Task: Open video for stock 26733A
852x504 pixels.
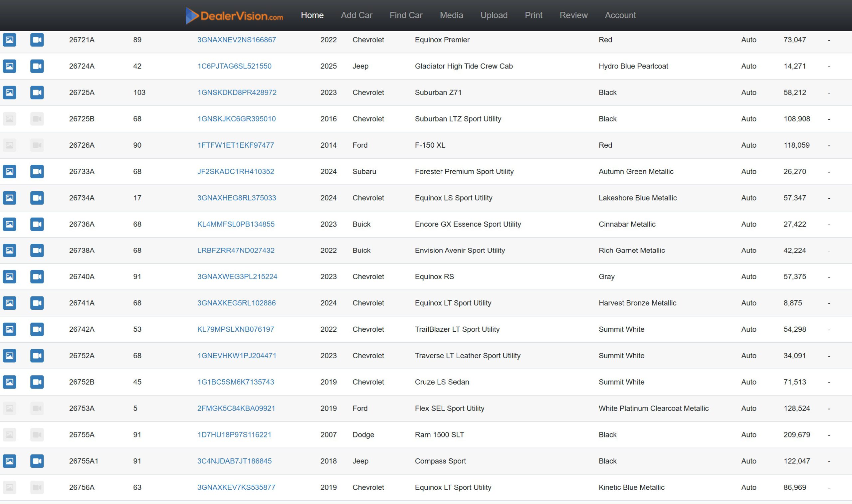Action: pos(37,172)
